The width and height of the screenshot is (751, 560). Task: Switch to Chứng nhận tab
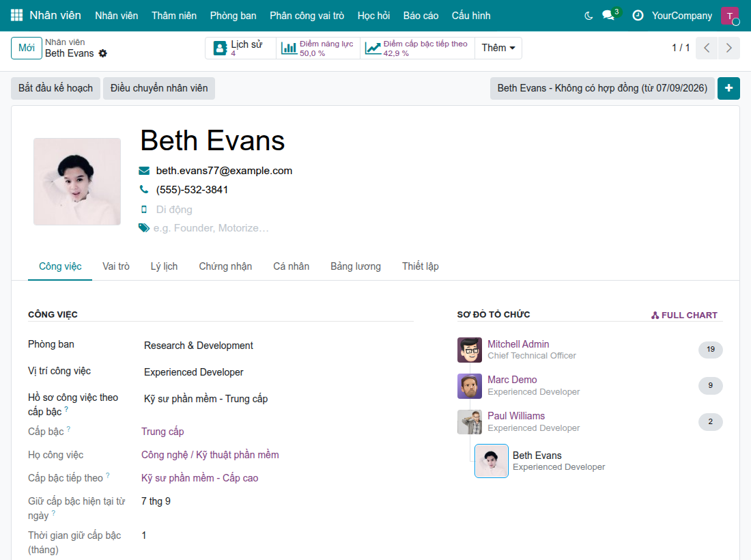pyautogui.click(x=225, y=266)
